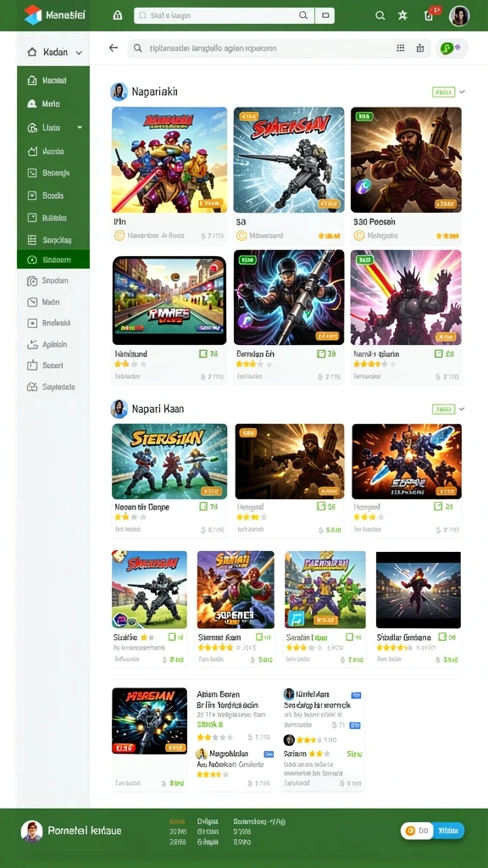
Task: Click the lock icon beside the top search box
Action: click(117, 15)
